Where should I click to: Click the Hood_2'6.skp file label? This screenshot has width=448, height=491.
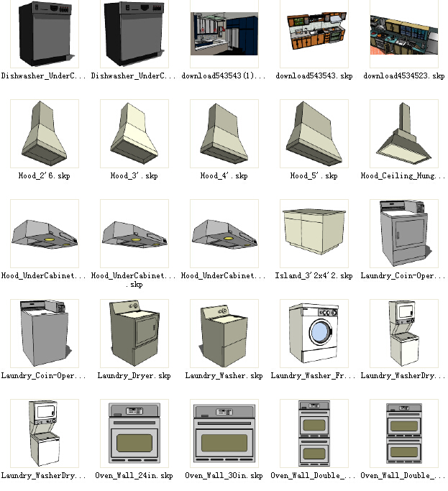pos(44,175)
